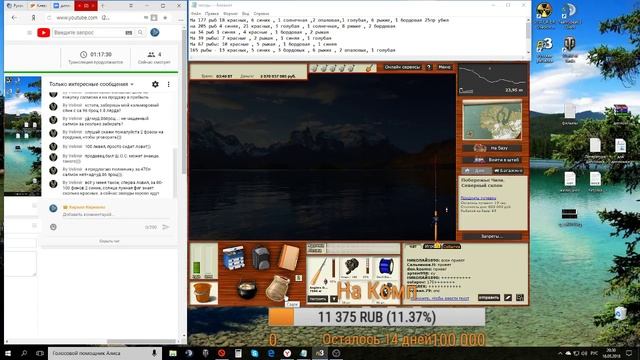The width and height of the screenshot is (640, 360).
Task: Click the На базу button
Action: (492, 148)
